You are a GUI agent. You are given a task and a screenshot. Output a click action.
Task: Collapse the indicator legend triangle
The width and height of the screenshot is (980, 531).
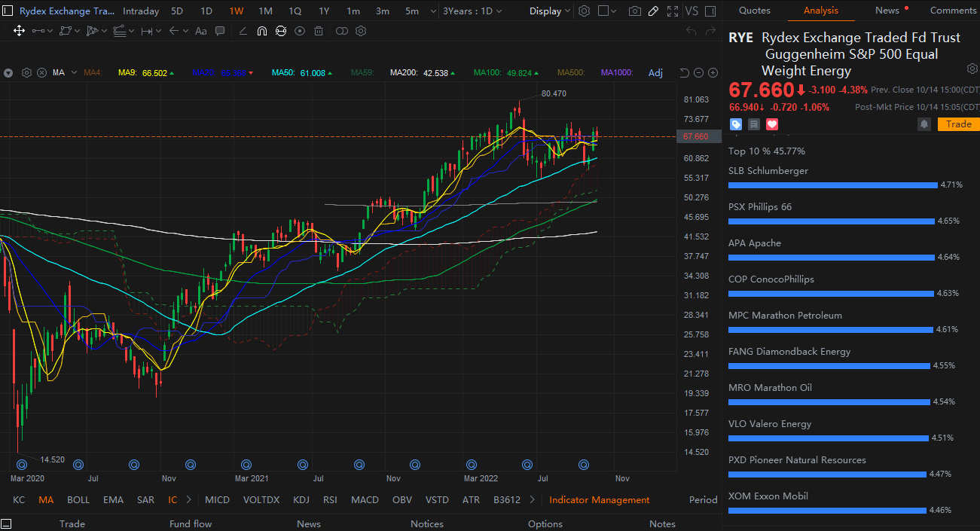(8, 73)
